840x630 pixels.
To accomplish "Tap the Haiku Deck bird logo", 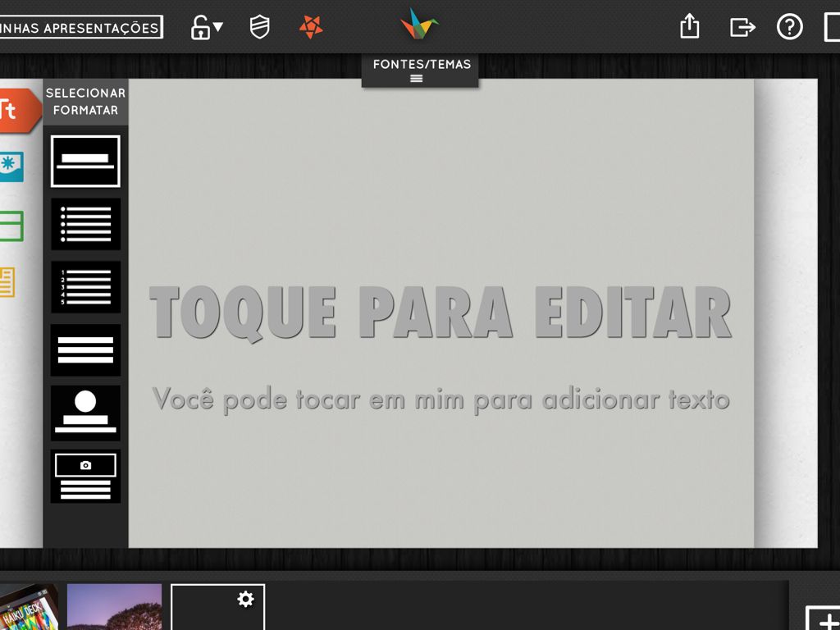I will coord(419,25).
